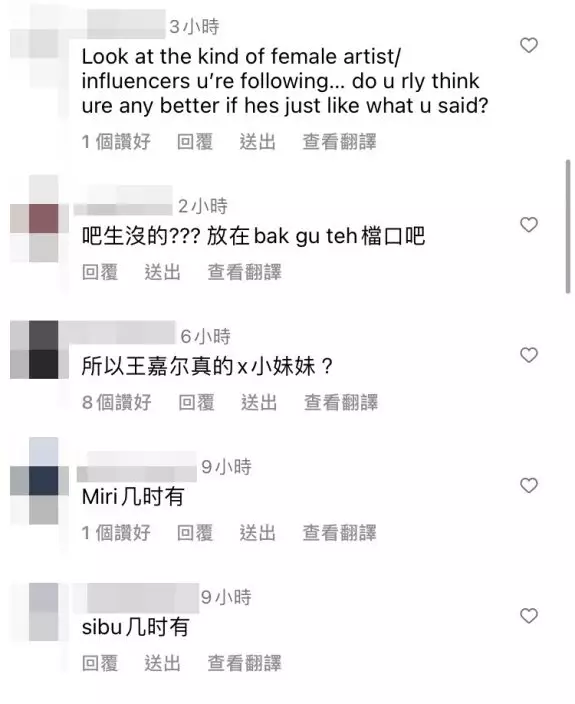575x704 pixels.
Task: View translation of 'sibu 几时有' comment
Action: click(x=244, y=663)
